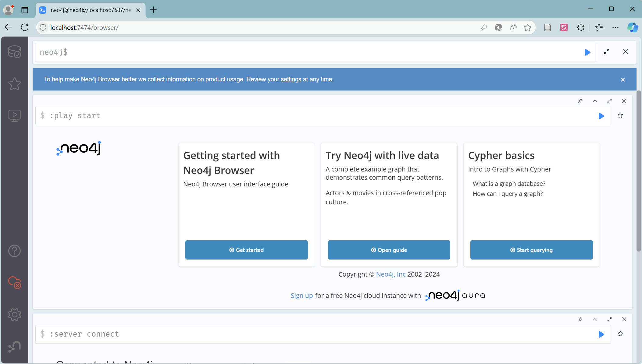Open browser Extensions puzzle icon
The height and width of the screenshot is (364, 642).
click(580, 27)
